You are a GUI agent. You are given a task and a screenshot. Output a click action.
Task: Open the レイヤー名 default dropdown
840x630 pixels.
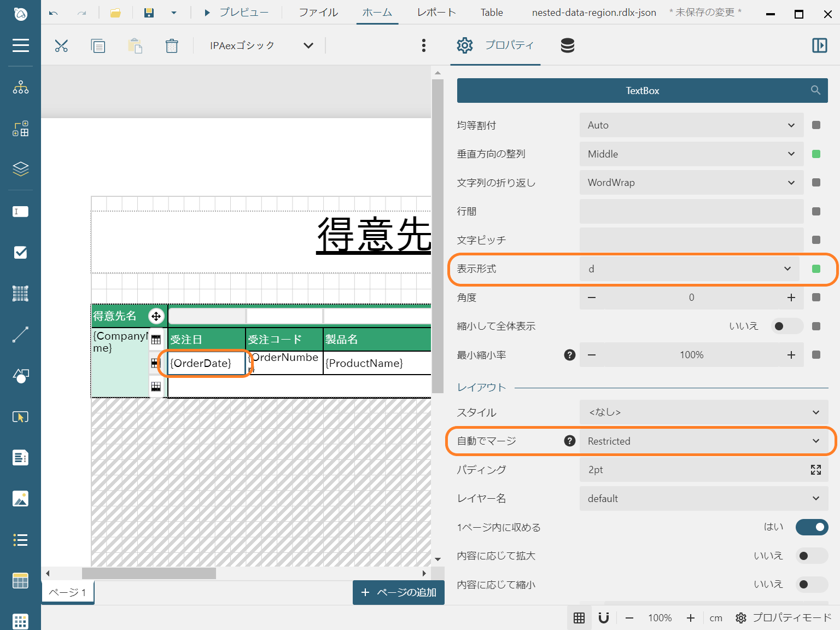point(704,499)
